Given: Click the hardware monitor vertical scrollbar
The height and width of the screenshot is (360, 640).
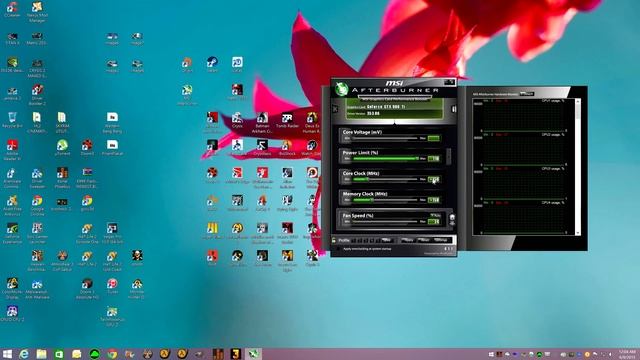Looking at the screenshot, I should point(578,166).
